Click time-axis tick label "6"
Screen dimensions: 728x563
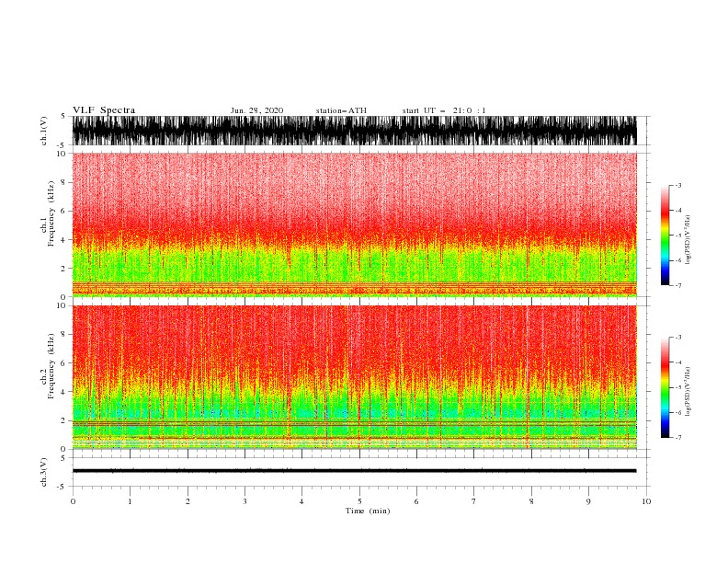click(416, 501)
